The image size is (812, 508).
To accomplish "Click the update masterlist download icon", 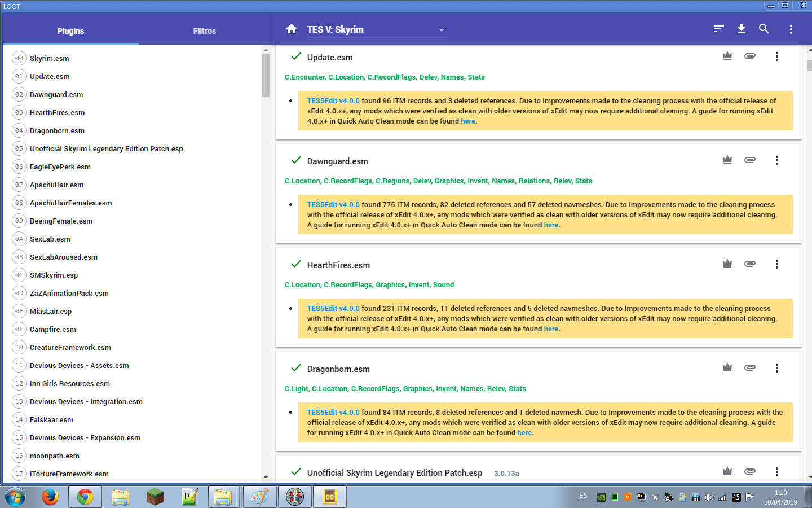I will coord(742,29).
